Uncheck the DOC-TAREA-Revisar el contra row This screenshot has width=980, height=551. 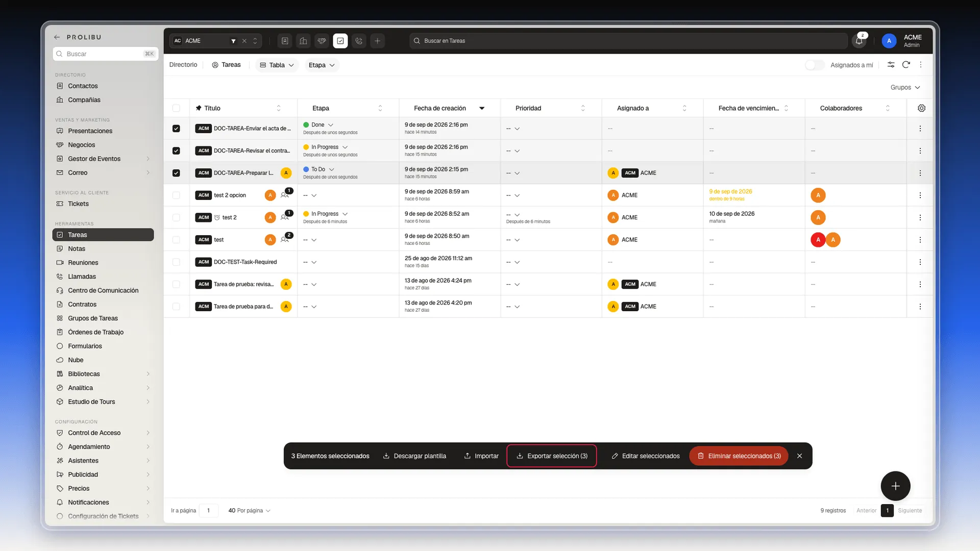pos(176,151)
